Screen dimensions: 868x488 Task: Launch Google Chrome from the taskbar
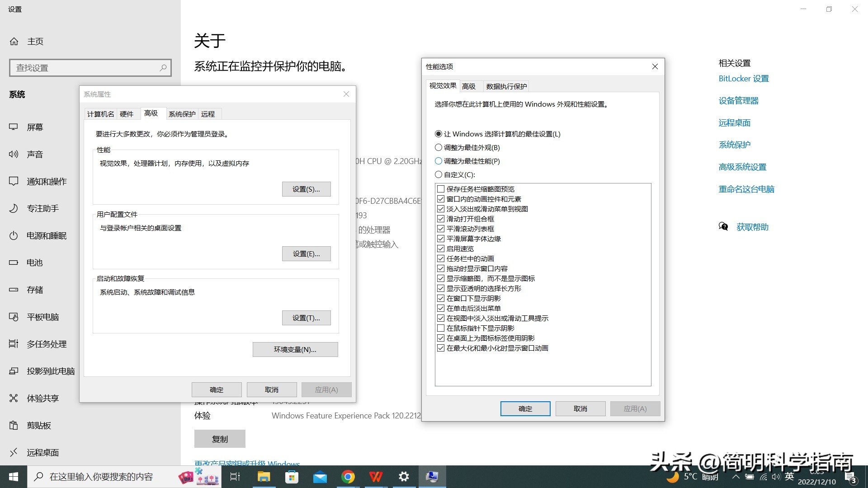click(x=348, y=476)
